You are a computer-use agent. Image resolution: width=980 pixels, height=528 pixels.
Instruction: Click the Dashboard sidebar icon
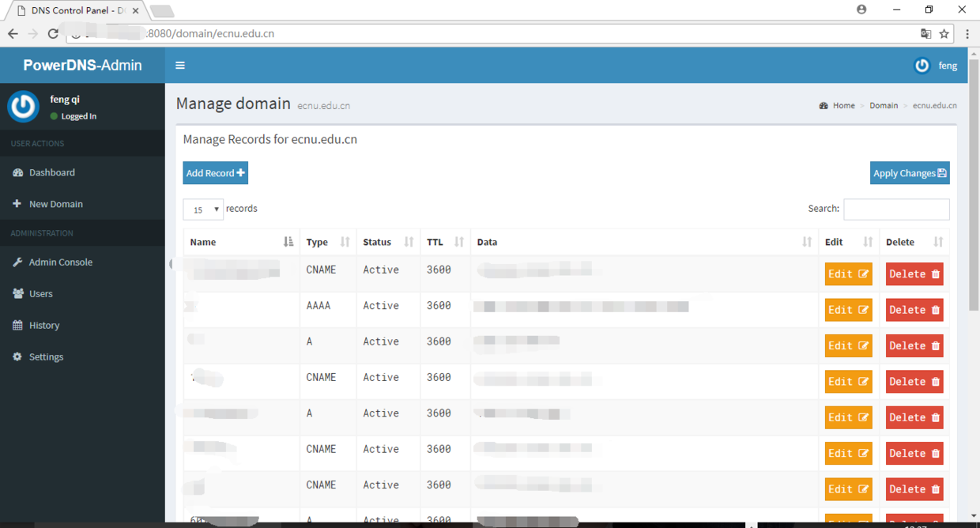(17, 172)
